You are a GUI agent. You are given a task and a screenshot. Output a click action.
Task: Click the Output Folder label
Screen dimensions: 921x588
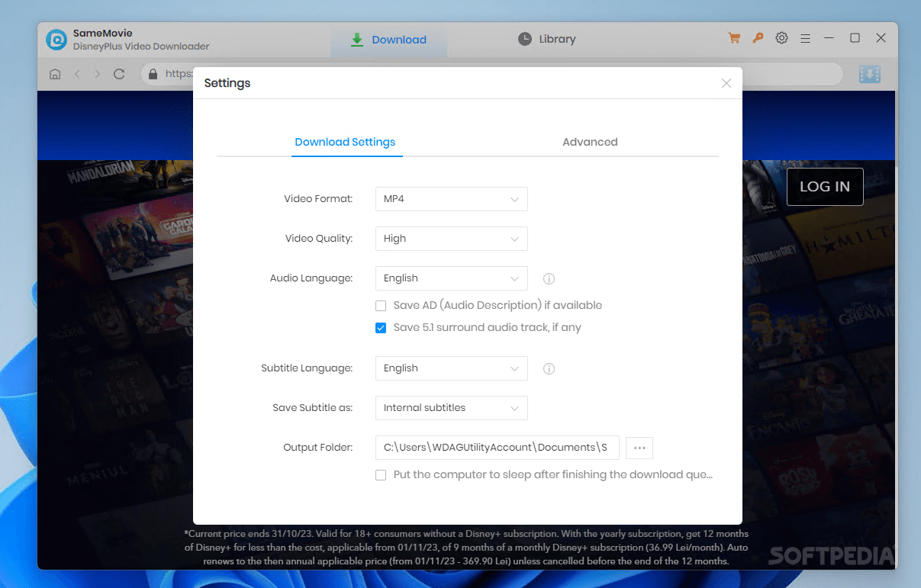317,448
